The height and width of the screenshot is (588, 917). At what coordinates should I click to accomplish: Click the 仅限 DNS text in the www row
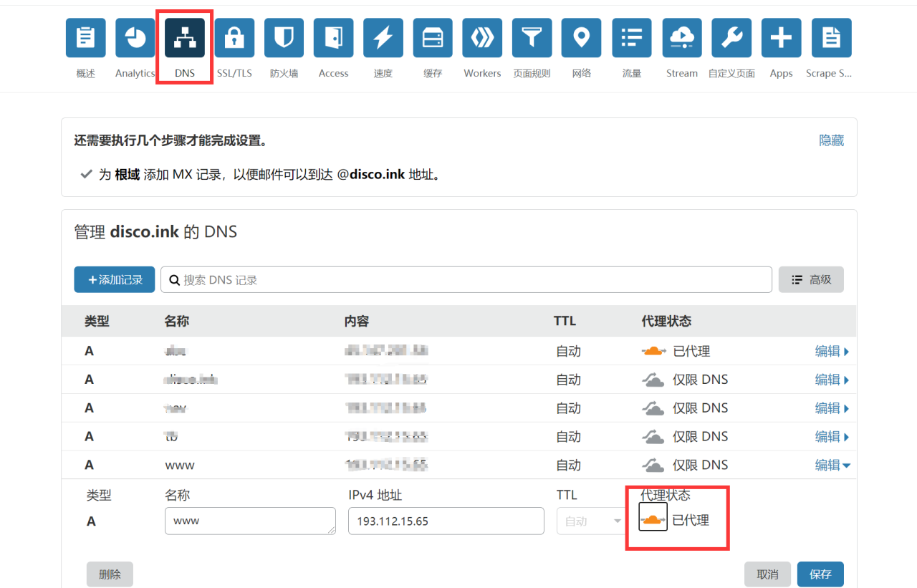coord(700,465)
